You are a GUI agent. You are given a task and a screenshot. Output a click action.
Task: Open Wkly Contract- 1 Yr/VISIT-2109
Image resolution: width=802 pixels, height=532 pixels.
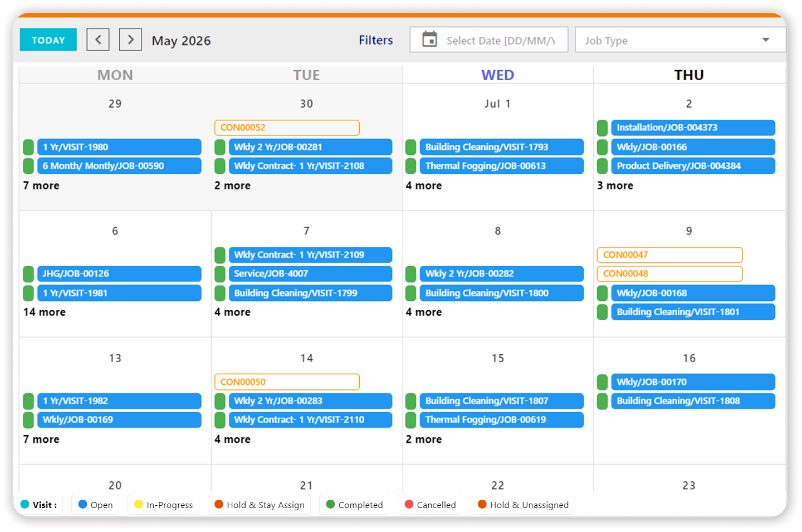(x=310, y=255)
